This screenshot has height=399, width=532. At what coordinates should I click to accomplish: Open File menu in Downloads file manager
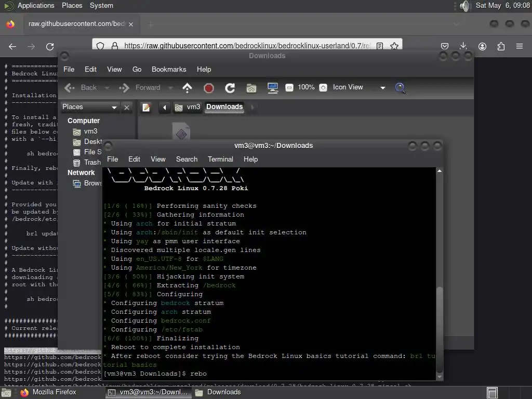69,69
